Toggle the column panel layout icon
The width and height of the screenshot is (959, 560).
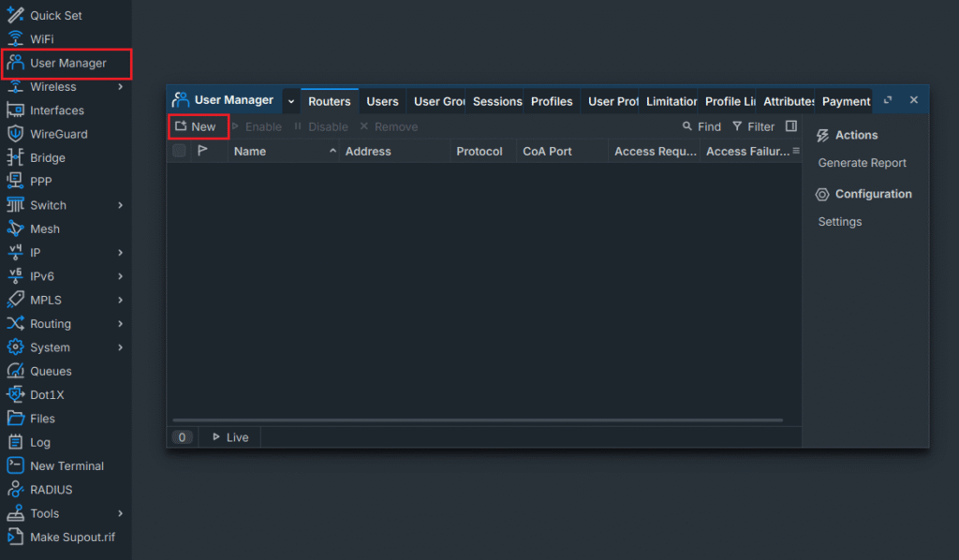[790, 125]
